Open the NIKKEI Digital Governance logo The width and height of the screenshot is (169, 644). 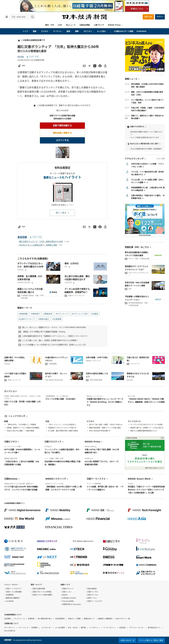(22, 510)
